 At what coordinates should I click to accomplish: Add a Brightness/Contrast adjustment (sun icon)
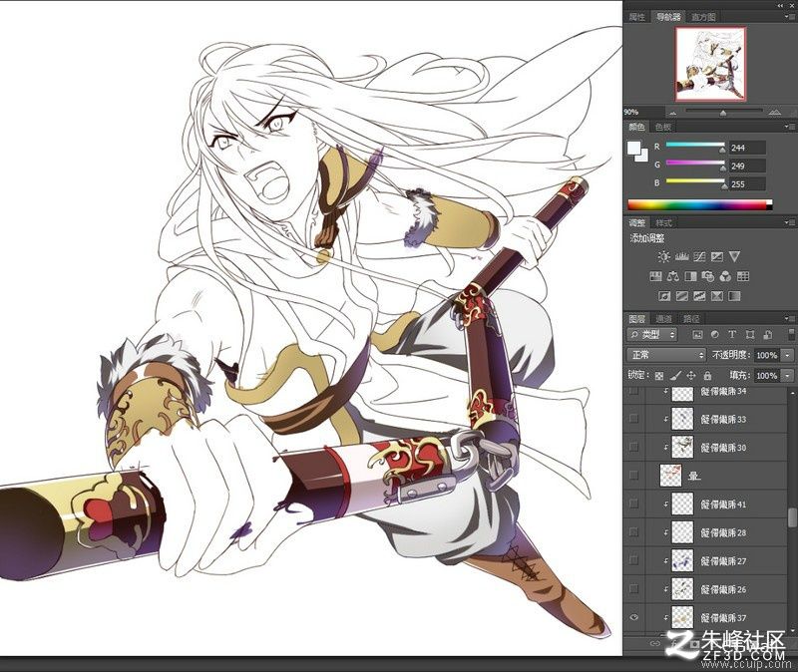coord(663,256)
